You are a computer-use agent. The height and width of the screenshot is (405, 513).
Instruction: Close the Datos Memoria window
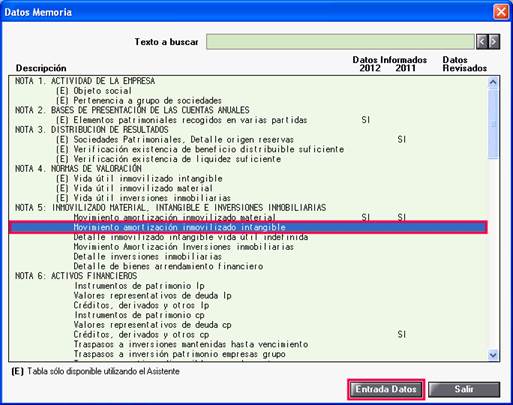(501, 12)
